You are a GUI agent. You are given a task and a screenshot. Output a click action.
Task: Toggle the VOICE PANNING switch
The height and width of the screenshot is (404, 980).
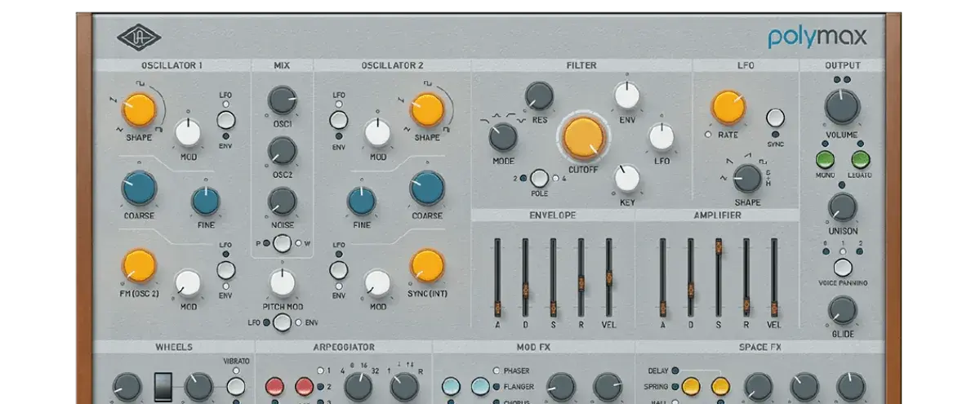pyautogui.click(x=842, y=268)
